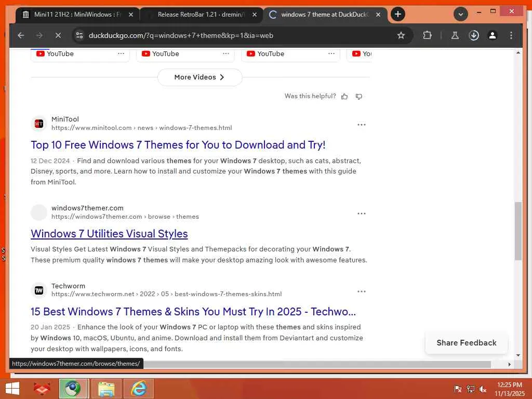This screenshot has height=399, width=532.
Task: Open the profile account icon
Action: [x=493, y=35]
